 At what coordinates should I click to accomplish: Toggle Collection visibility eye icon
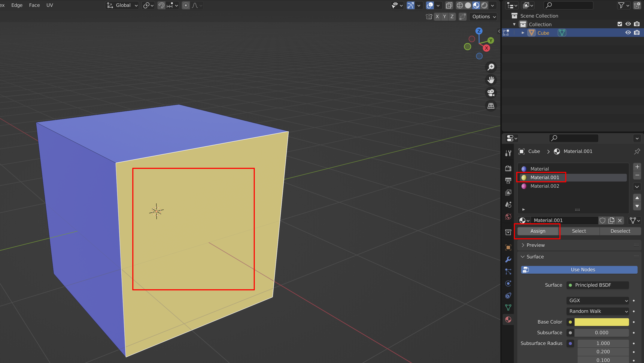point(628,24)
